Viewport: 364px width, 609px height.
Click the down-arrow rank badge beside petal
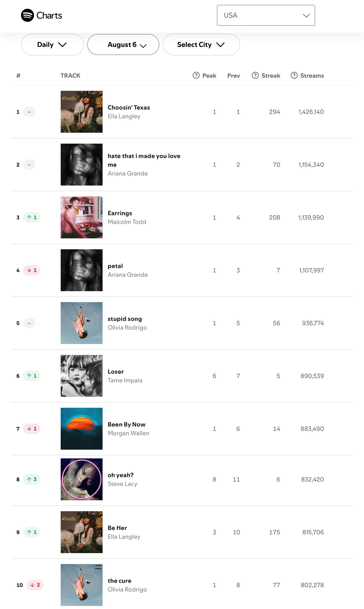32,270
